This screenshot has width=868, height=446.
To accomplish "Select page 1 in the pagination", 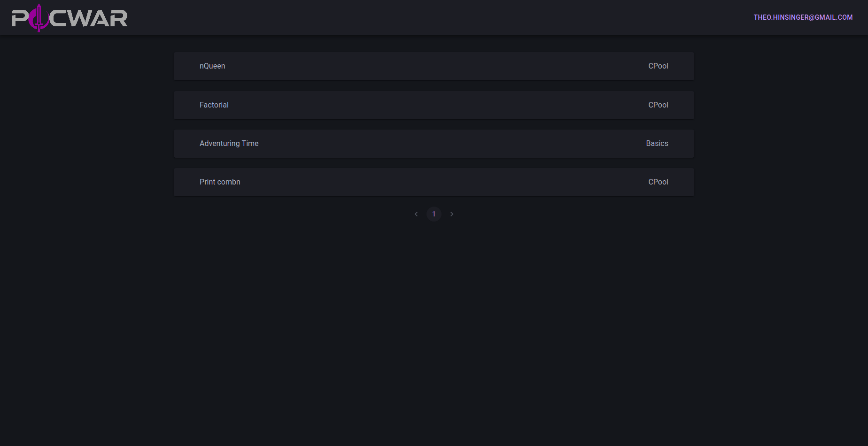I will click(x=434, y=214).
